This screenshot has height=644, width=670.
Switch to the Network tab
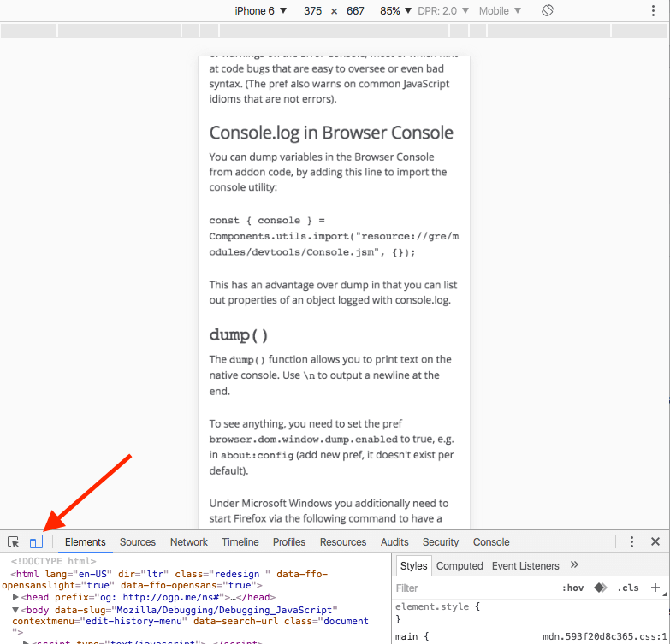pyautogui.click(x=189, y=542)
